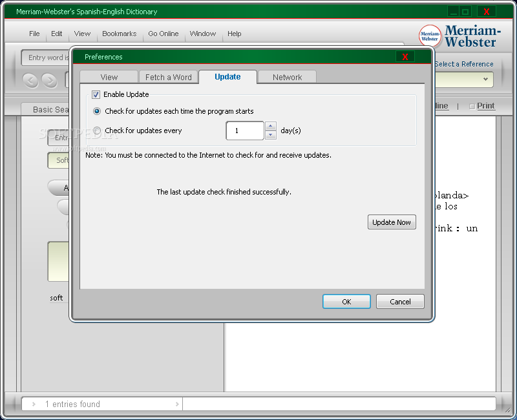
Task: Increase the update interval days with up arrow
Action: pos(271,126)
